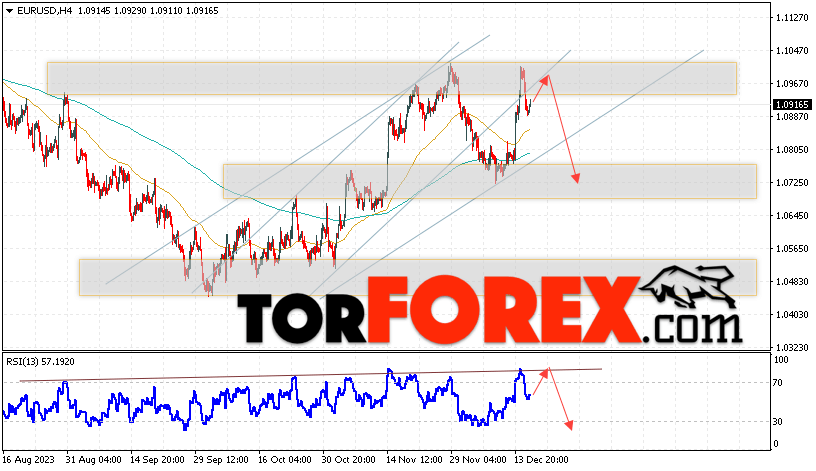The image size is (816, 471).
Task: Click price axis value 1.06450
Action: pos(792,215)
